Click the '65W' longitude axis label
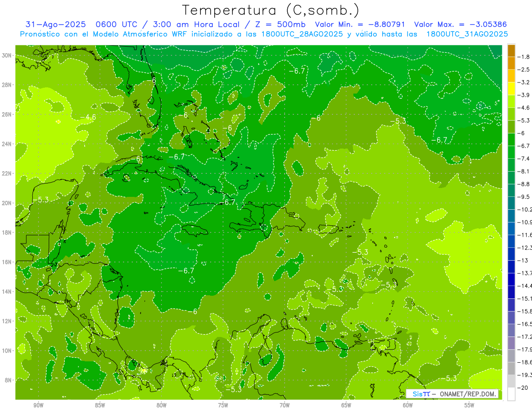Screen dimensions: 532x411 pyautogui.click(x=346, y=405)
